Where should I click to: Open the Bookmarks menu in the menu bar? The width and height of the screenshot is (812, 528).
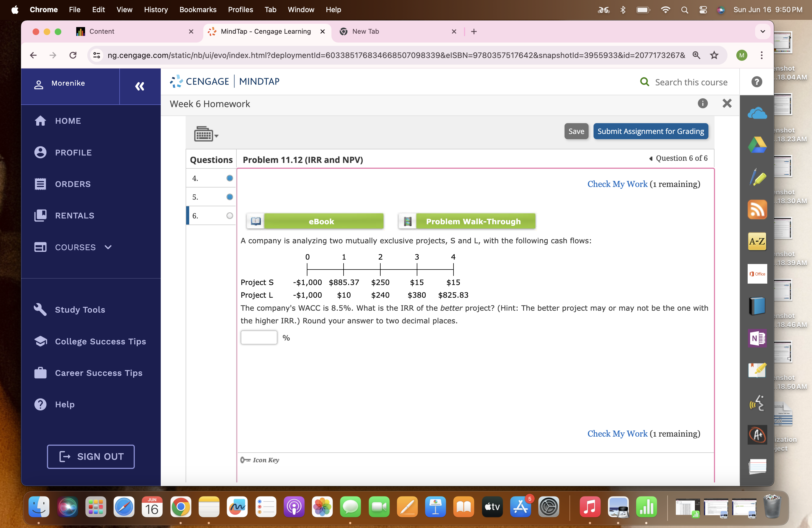(198, 10)
